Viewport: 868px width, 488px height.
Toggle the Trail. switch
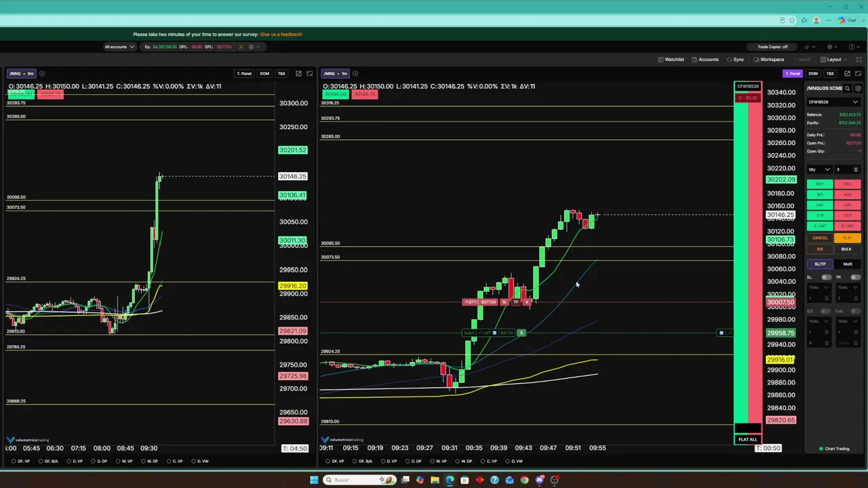(855, 311)
